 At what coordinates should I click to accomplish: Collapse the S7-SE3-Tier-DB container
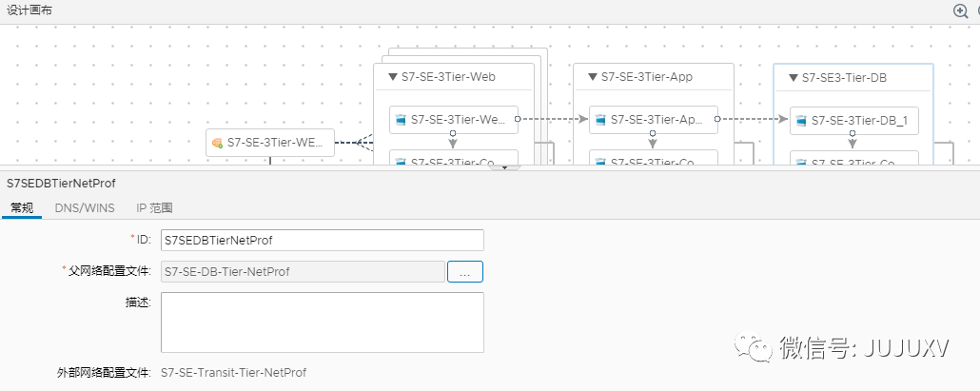click(x=794, y=78)
